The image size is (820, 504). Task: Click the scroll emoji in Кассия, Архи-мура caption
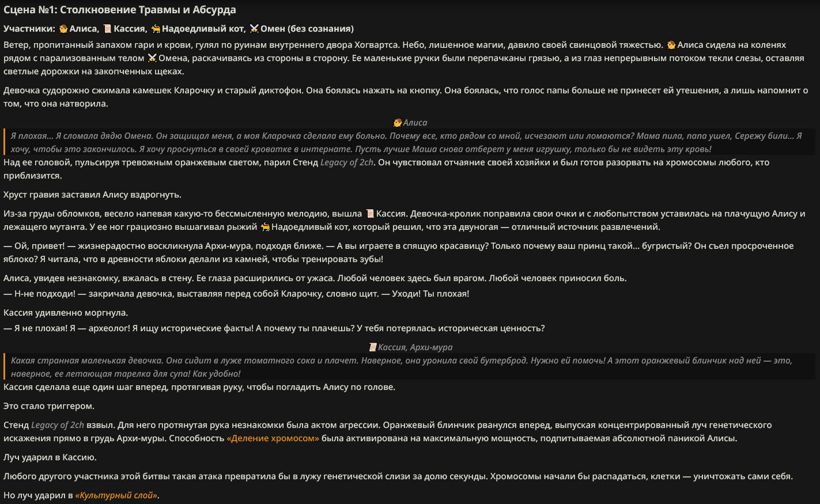point(373,347)
